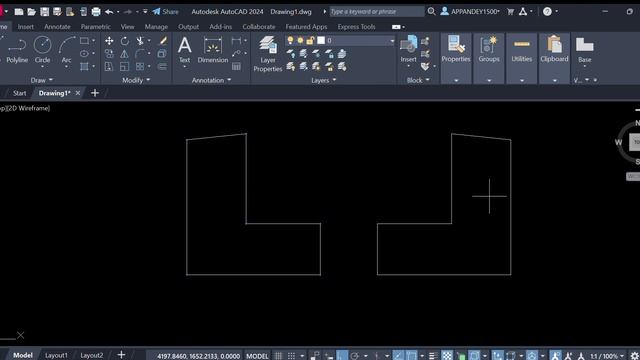
Task: Toggle drawing grid display in status bar
Action: pyautogui.click(x=278, y=356)
